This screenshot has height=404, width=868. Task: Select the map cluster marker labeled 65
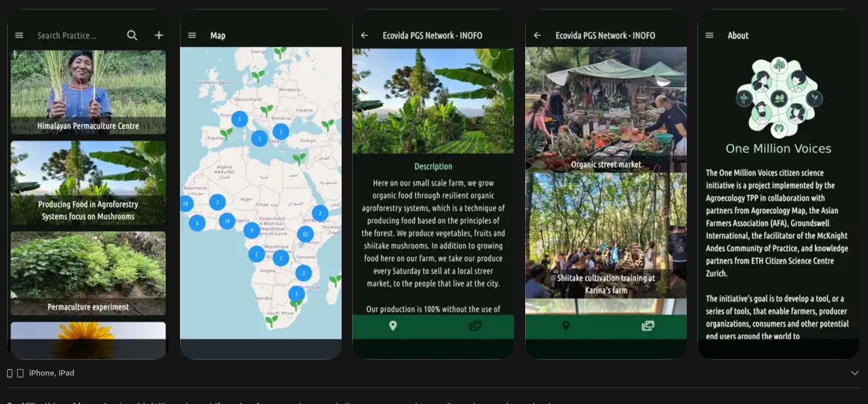[x=306, y=234]
